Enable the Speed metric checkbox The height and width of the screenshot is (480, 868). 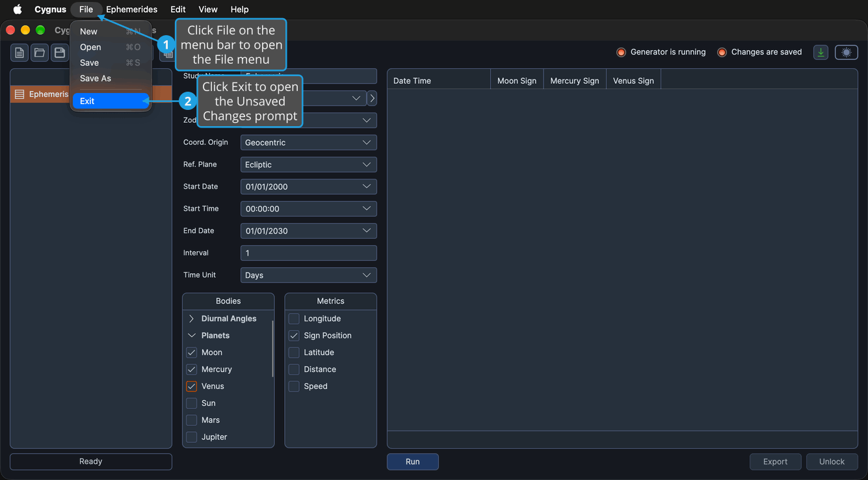pyautogui.click(x=294, y=386)
